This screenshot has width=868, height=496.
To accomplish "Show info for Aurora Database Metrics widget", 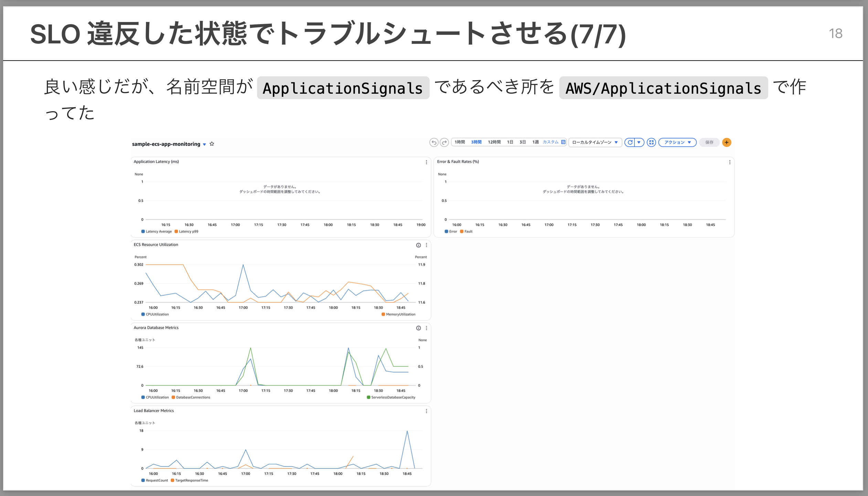I will [x=418, y=328].
